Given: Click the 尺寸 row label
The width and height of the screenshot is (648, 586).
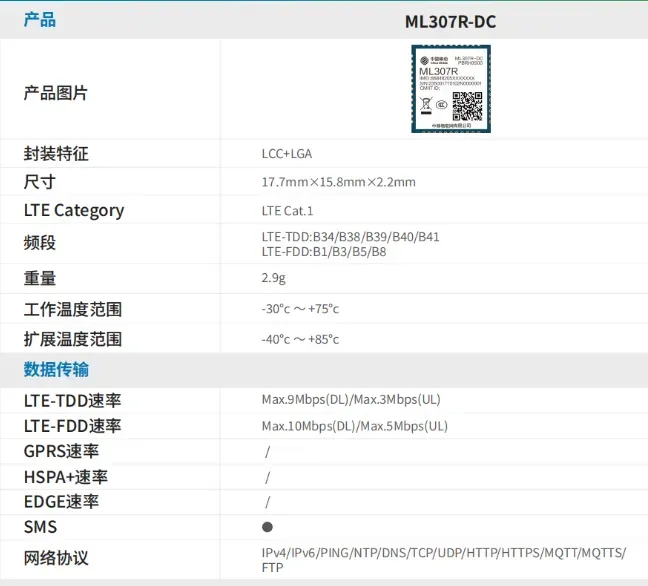Looking at the screenshot, I should 40,182.
